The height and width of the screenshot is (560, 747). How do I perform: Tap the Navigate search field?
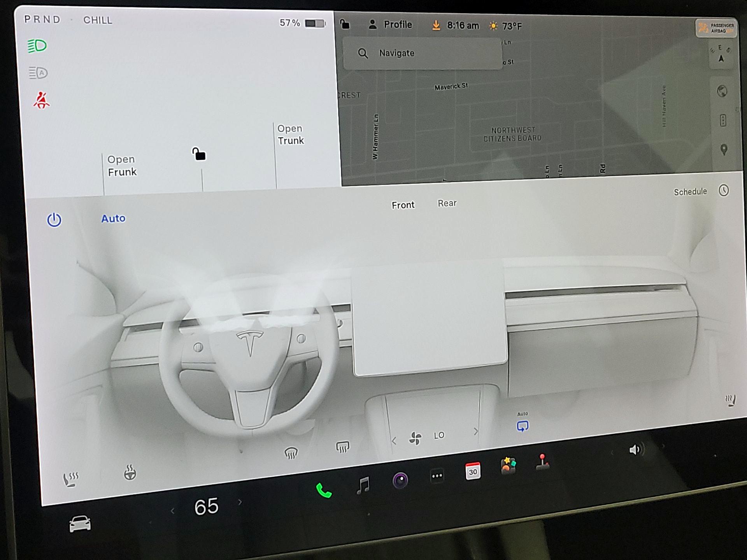pos(423,54)
